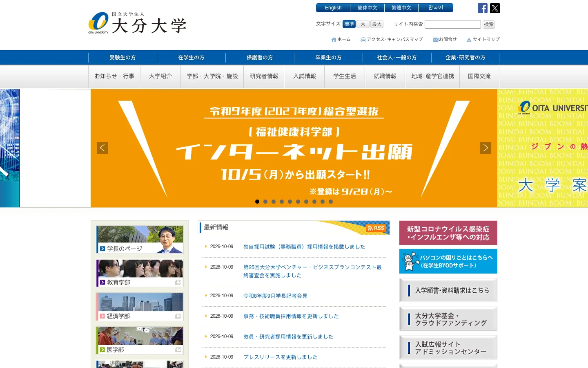This screenshot has width=588, height=368.
Task: Open 医学部 thumbnail card
Action: tap(140, 341)
